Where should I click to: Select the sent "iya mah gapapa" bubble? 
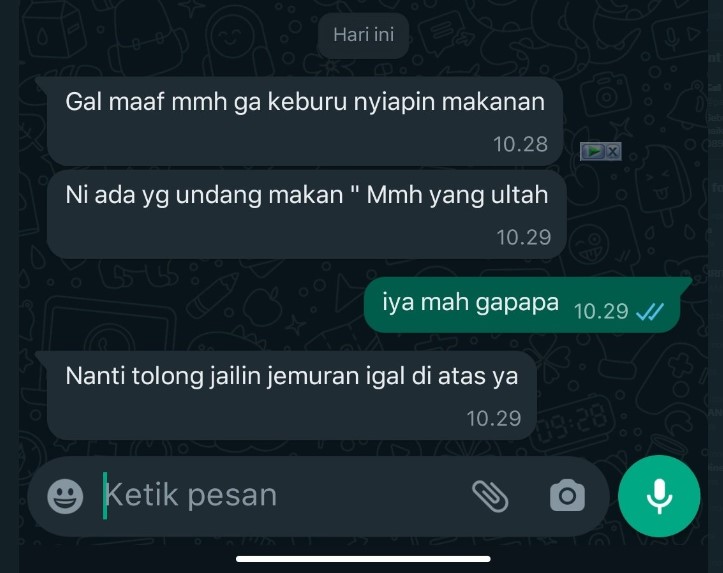coord(522,305)
